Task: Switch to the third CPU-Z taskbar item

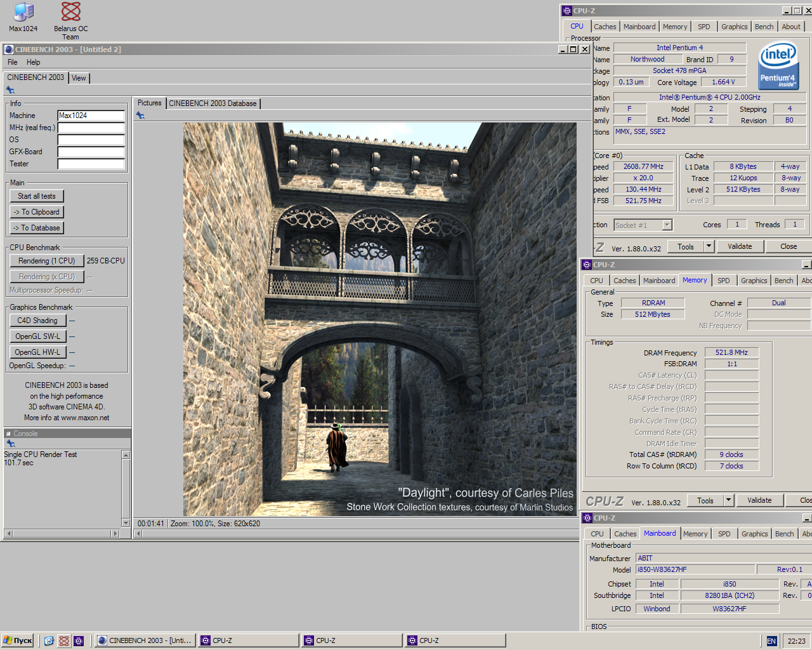Action: point(455,641)
